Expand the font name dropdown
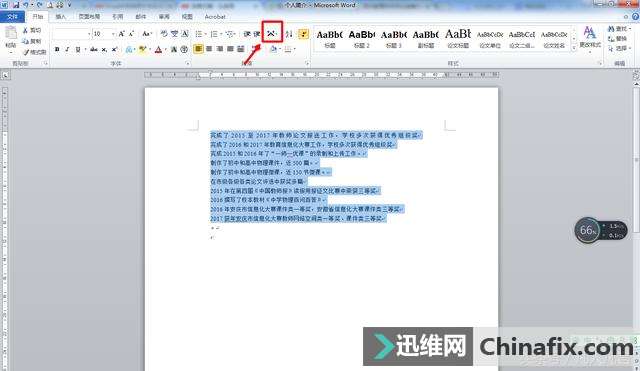Viewport: 640px width, 371px height. pos(89,34)
